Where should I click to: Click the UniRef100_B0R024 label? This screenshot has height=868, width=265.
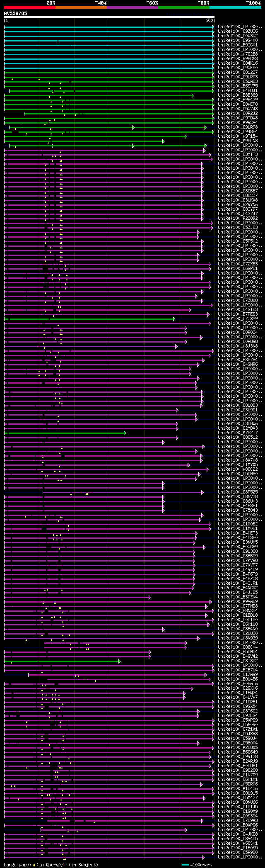[x=238, y=333]
